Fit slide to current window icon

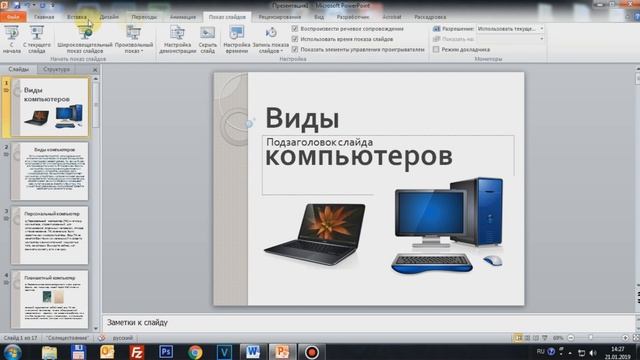coord(636,338)
